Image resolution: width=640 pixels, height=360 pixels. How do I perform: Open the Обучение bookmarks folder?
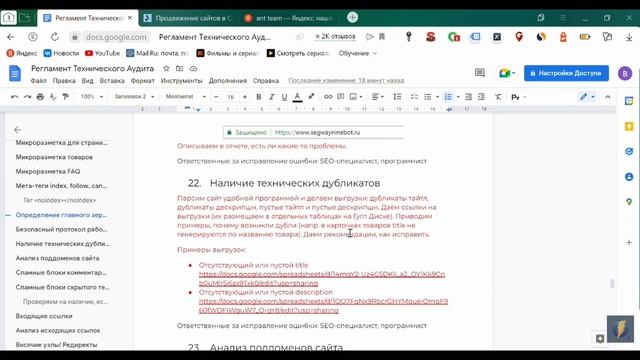pyautogui.click(x=358, y=53)
